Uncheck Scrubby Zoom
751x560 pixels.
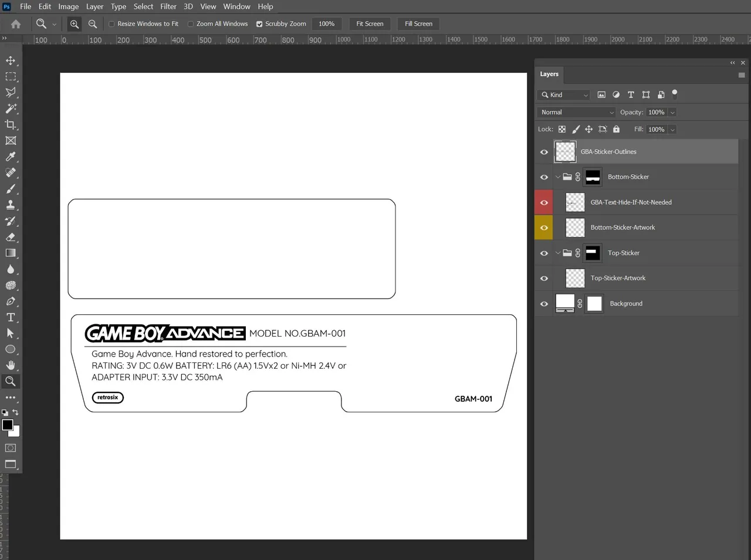point(259,24)
